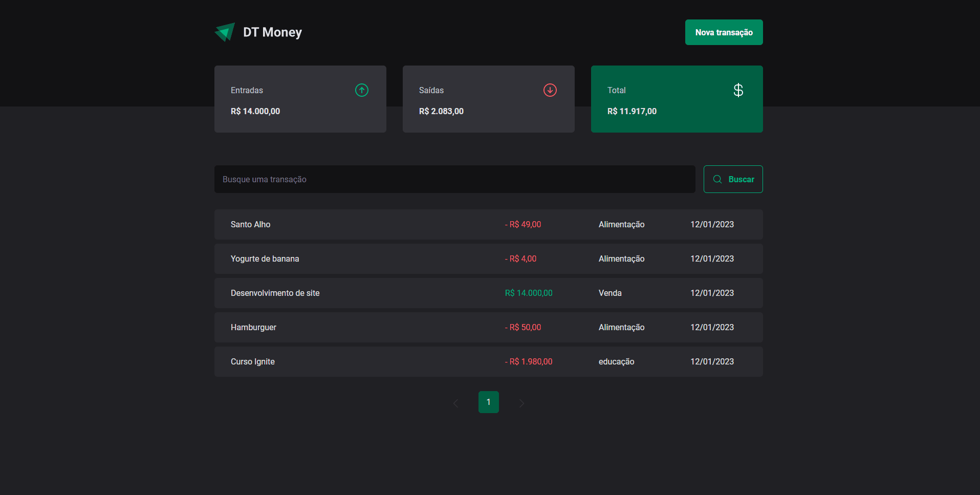Open the Curso Ignite transaction
Viewport: 980px width, 495px height.
pyautogui.click(x=253, y=362)
